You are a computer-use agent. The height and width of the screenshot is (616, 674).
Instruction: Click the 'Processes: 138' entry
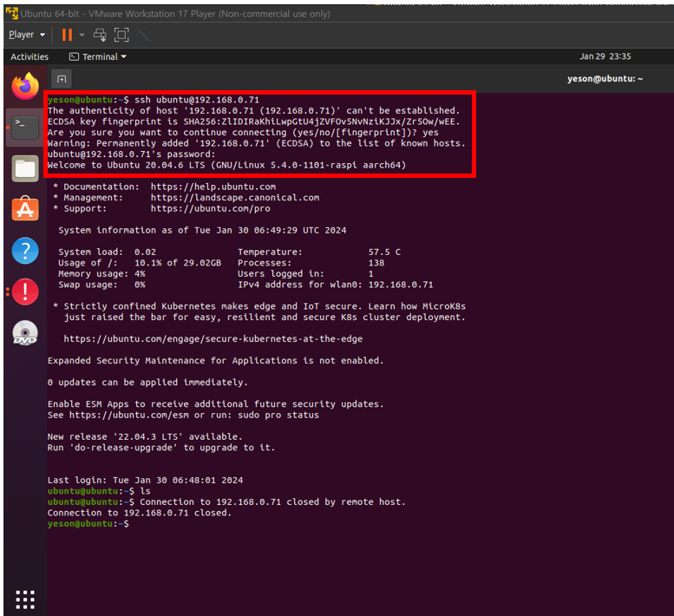click(x=311, y=263)
